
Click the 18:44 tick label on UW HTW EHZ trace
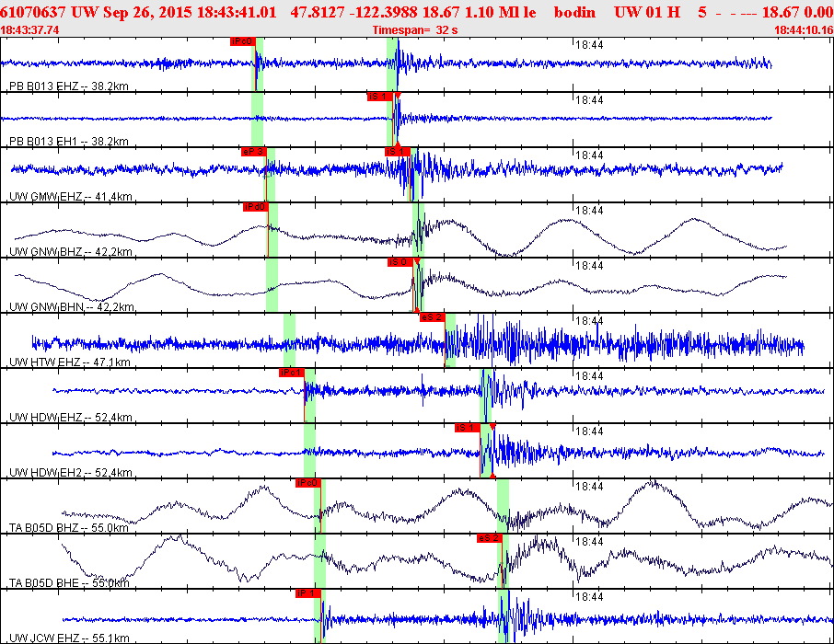pyautogui.click(x=589, y=321)
